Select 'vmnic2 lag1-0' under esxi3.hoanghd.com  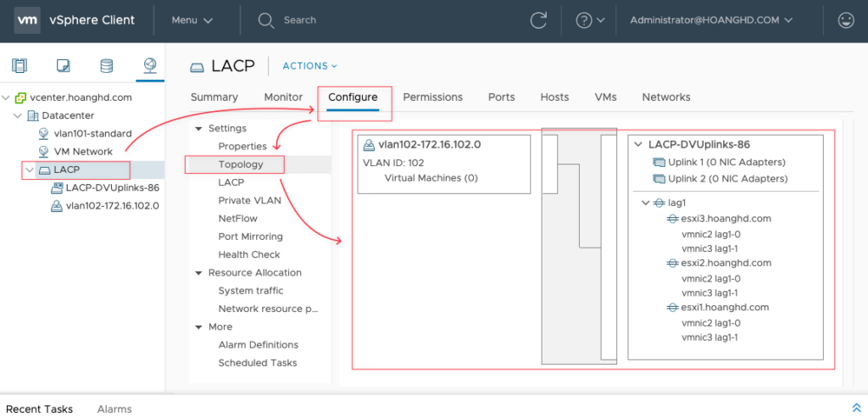pos(711,234)
